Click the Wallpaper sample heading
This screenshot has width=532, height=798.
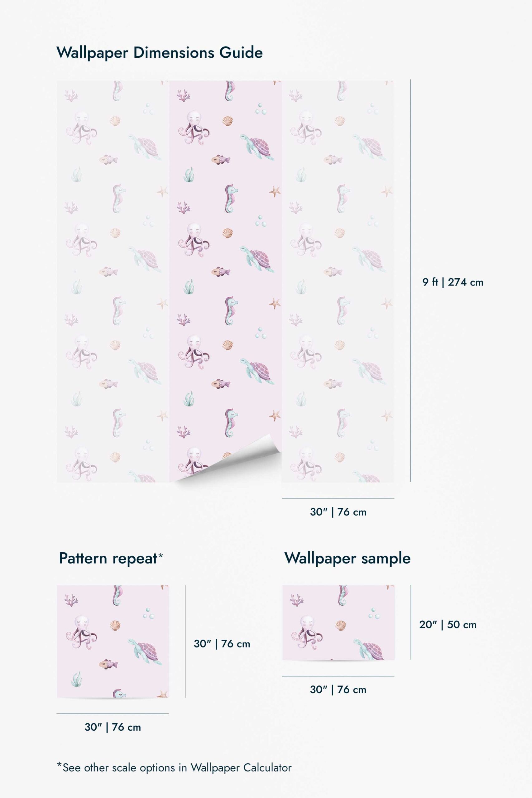pyautogui.click(x=347, y=559)
